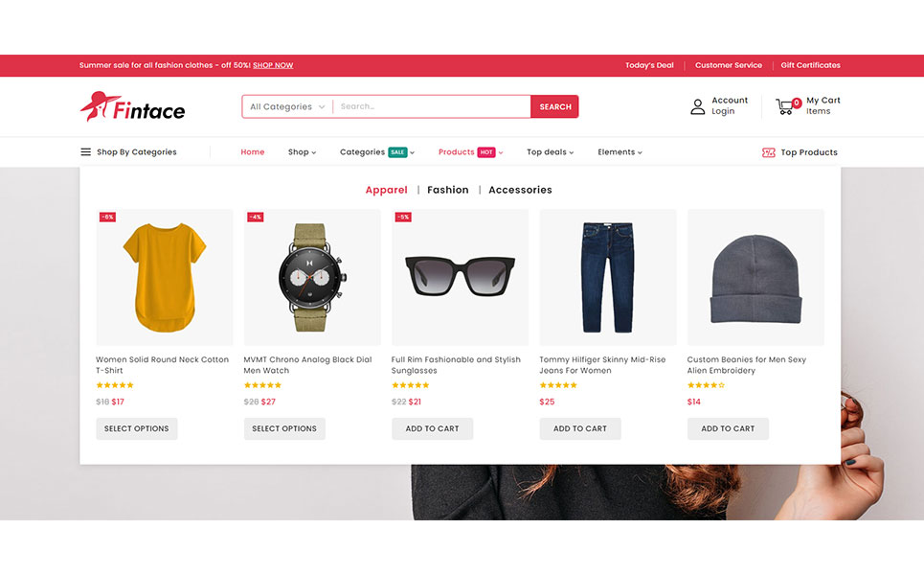This screenshot has width=924, height=575.
Task: Open the blue jeans product thumbnail
Action: [x=608, y=277]
